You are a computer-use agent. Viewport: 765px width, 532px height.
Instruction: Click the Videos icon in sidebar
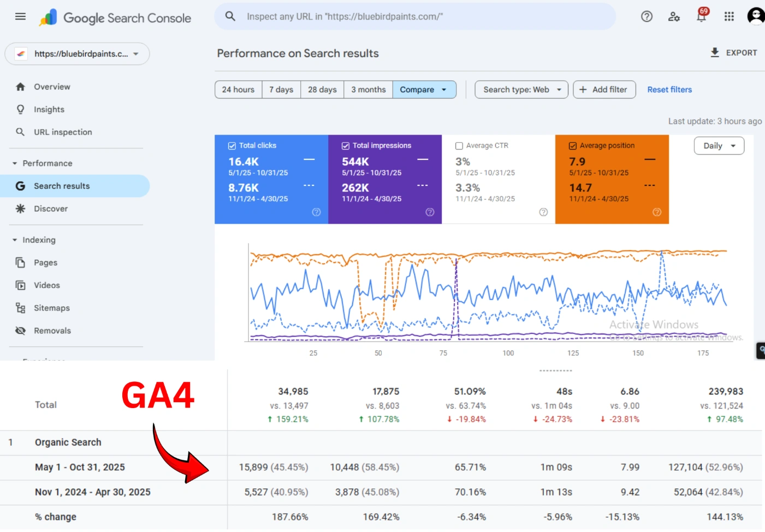pyautogui.click(x=21, y=285)
